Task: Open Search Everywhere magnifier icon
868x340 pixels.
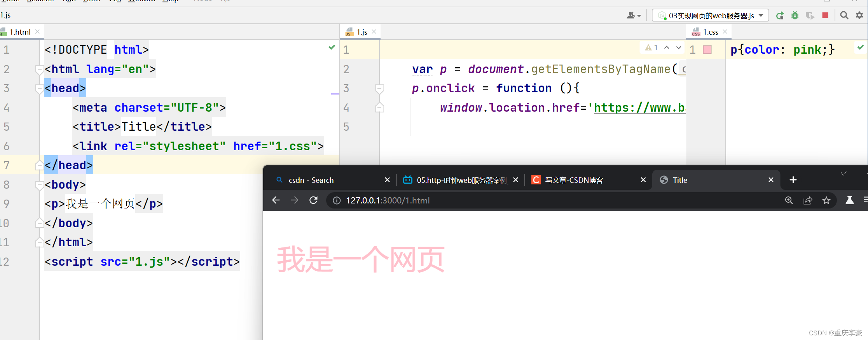Action: pyautogui.click(x=844, y=15)
